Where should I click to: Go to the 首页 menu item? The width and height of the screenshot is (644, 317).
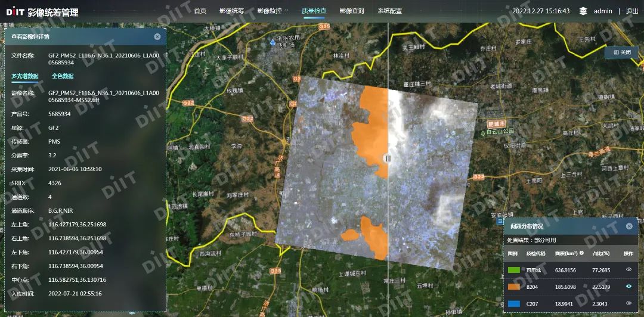(200, 11)
